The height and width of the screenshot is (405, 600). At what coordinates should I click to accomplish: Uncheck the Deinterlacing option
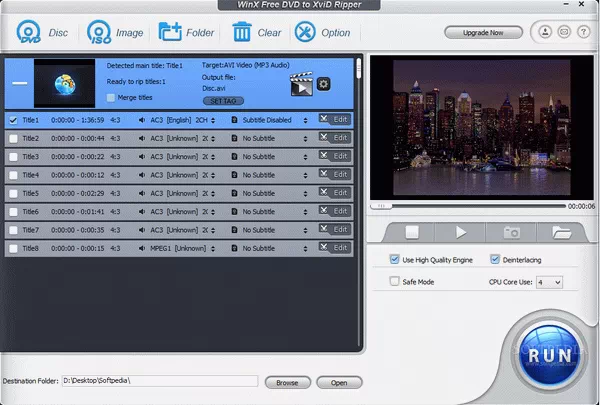[x=495, y=260]
